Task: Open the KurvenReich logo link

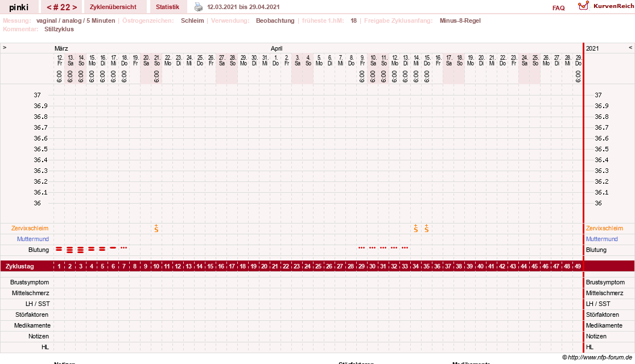Action: [x=583, y=6]
